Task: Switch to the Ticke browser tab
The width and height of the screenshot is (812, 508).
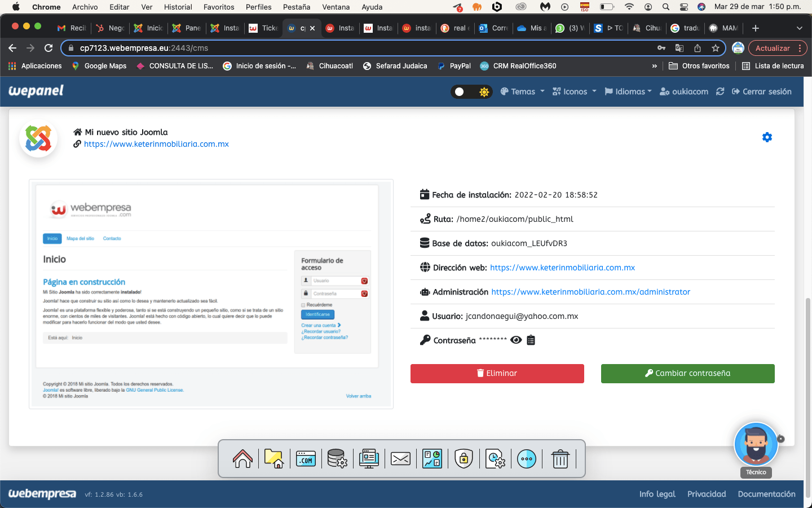Action: pyautogui.click(x=264, y=28)
